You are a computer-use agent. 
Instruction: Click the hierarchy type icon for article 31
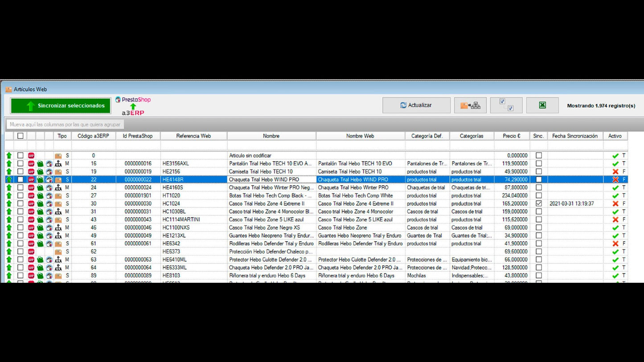[x=58, y=212]
